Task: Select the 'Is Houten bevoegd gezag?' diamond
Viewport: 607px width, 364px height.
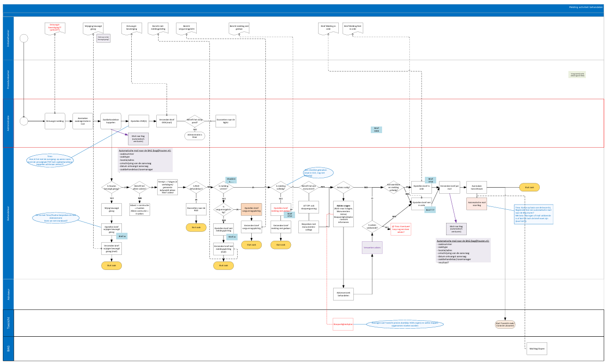Action: [x=112, y=187]
